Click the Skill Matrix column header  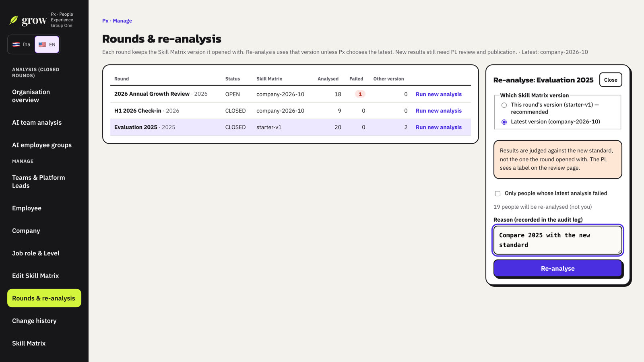269,79
